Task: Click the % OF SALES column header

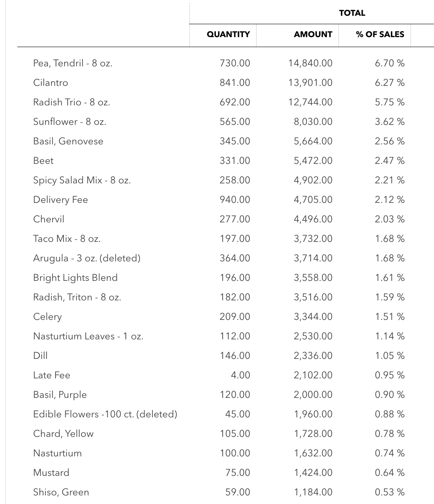Action: [x=380, y=34]
